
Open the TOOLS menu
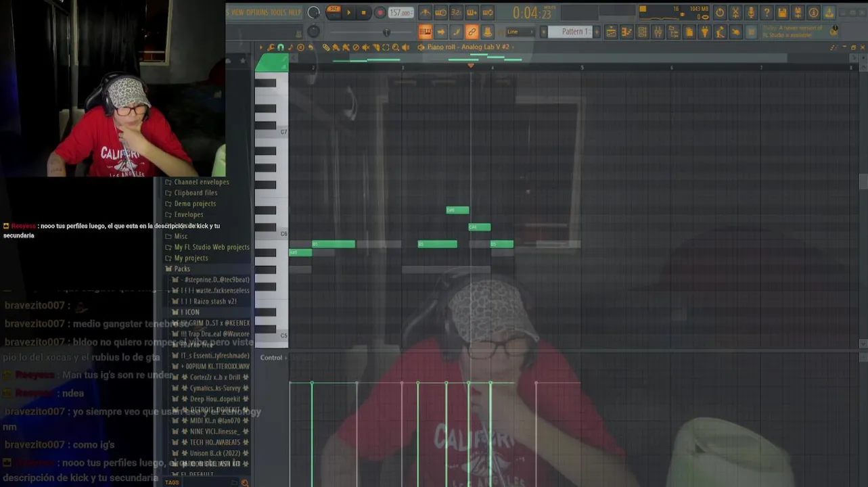pos(278,12)
